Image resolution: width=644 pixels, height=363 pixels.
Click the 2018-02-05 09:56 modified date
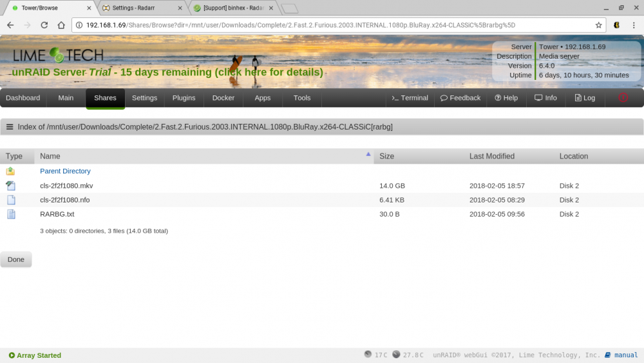pyautogui.click(x=497, y=214)
